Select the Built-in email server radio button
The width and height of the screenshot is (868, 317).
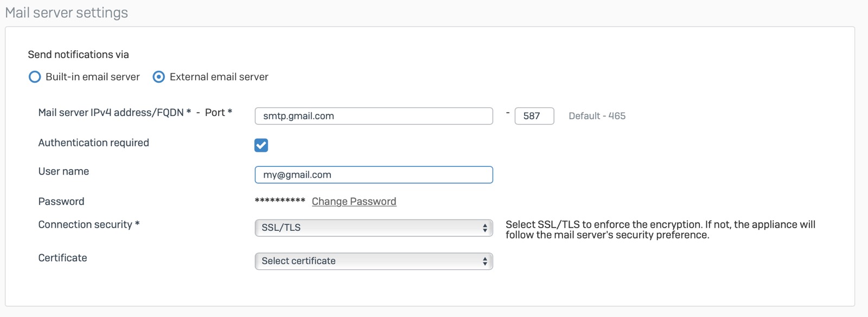[35, 77]
